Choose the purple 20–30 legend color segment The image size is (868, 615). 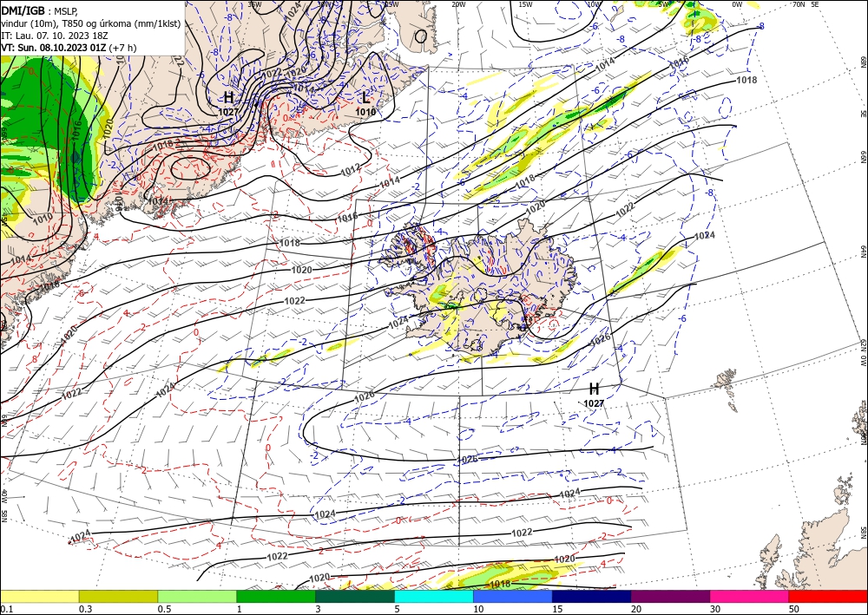point(670,596)
